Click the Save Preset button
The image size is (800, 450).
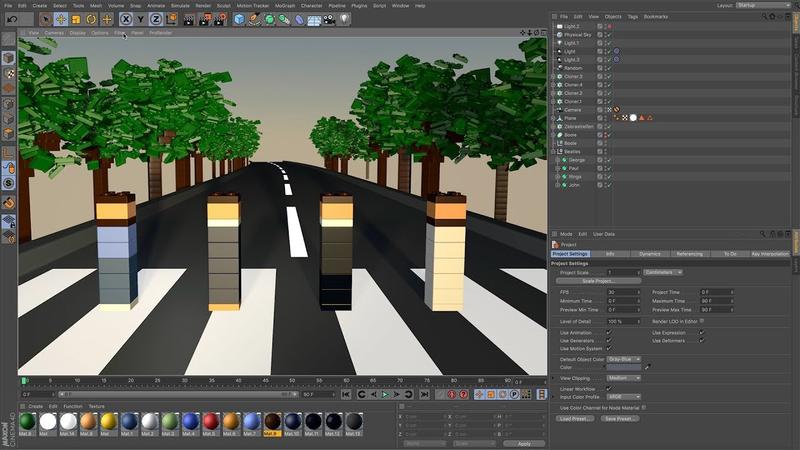621,418
